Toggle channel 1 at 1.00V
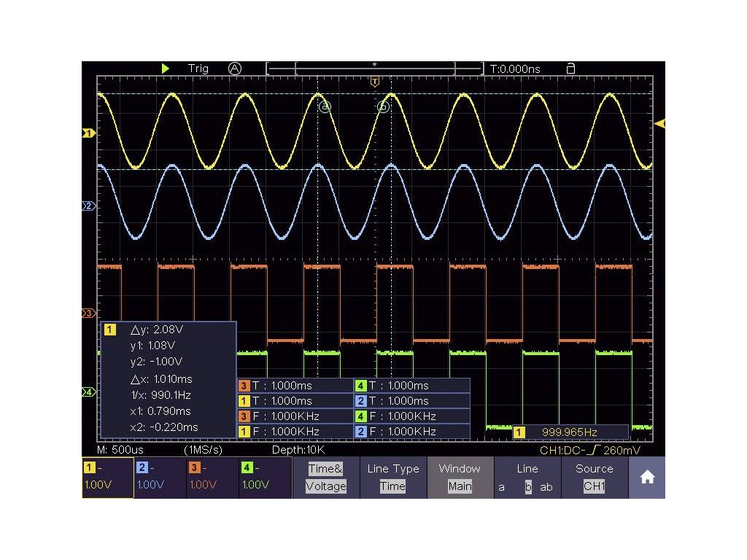 [107, 478]
